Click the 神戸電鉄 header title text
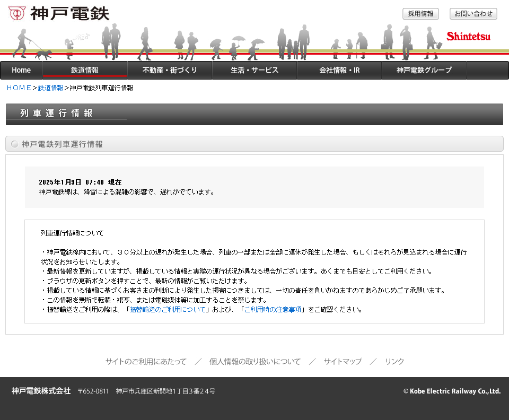509x420 pixels. click(x=69, y=13)
